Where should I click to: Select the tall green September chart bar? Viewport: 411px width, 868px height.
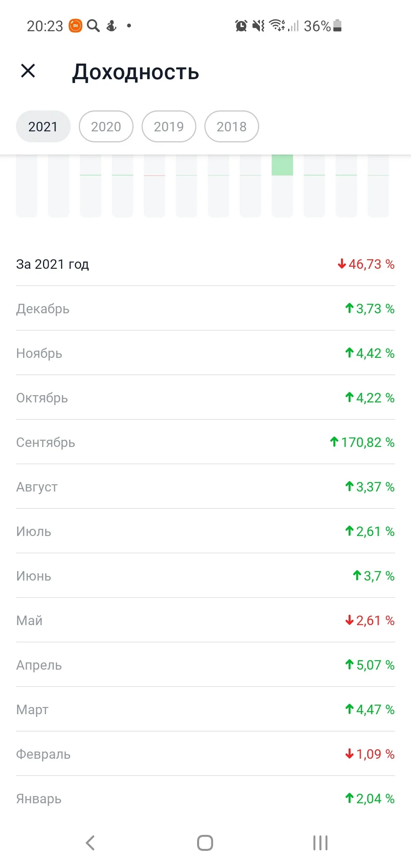tap(282, 186)
